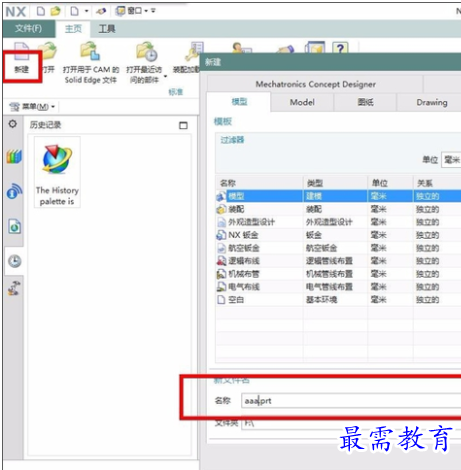This screenshot has height=470, width=461.
Task: Switch to the 工具 tools tab
Action: point(107,29)
